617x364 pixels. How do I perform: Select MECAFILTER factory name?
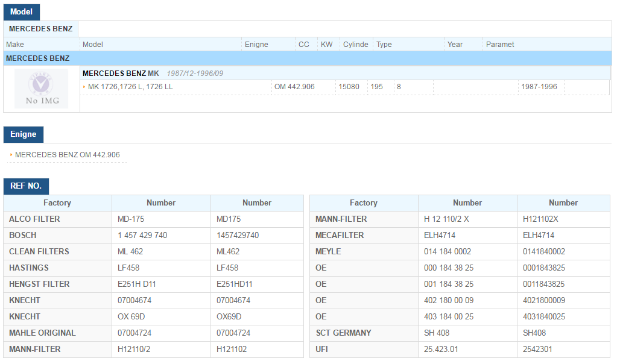click(x=340, y=236)
